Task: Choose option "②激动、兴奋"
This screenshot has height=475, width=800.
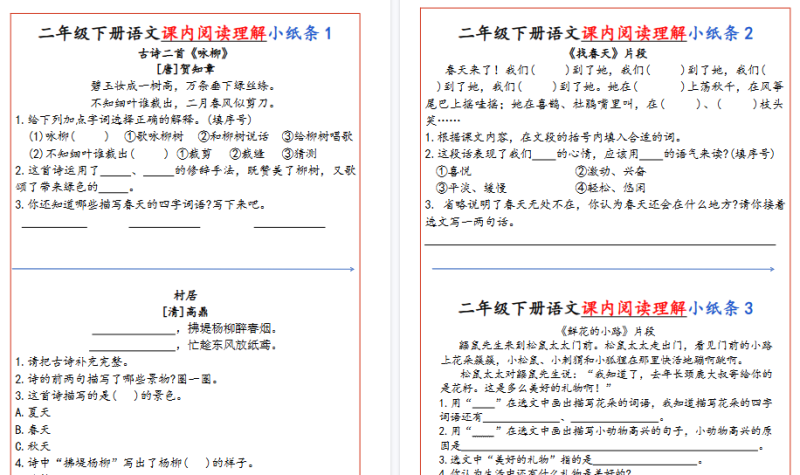Action: [610, 170]
